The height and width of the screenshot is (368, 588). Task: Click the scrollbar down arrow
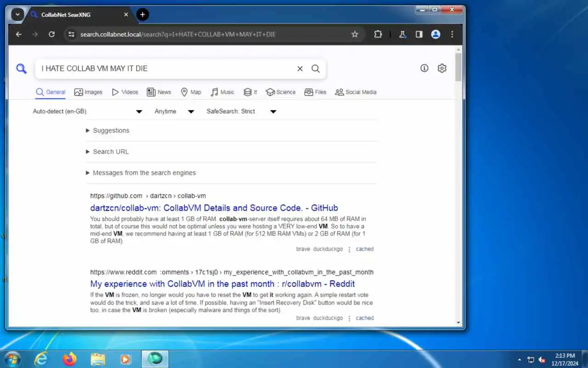pyautogui.click(x=458, y=323)
